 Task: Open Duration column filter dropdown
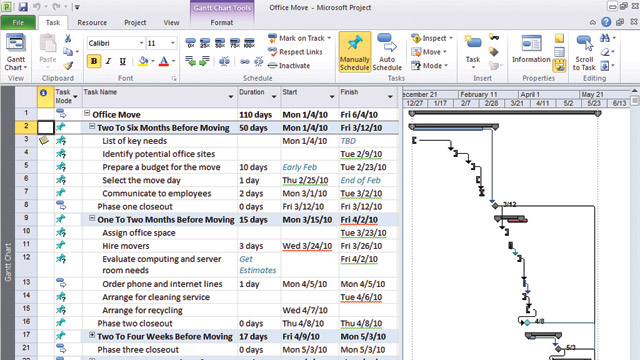click(x=274, y=97)
